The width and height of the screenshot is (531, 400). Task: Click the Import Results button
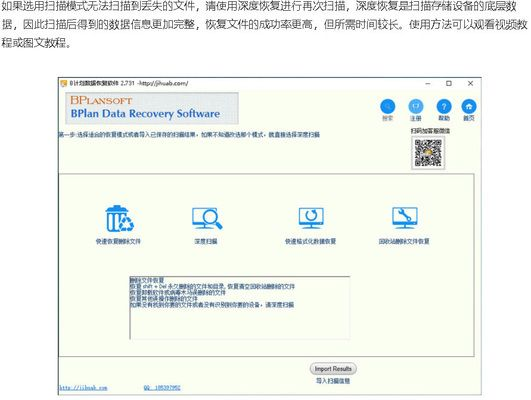point(333,369)
